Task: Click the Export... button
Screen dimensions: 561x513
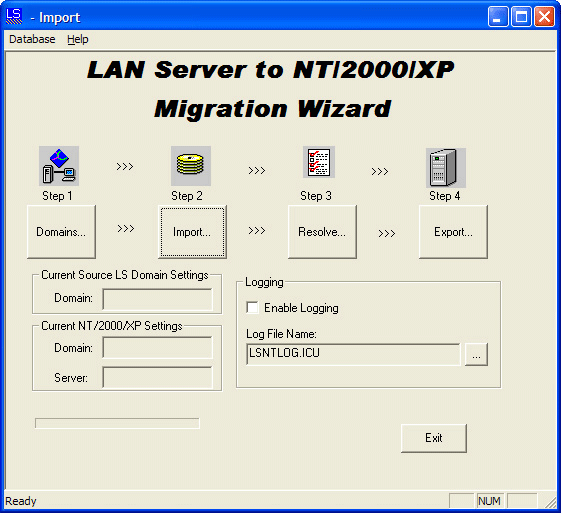Action: pos(453,232)
